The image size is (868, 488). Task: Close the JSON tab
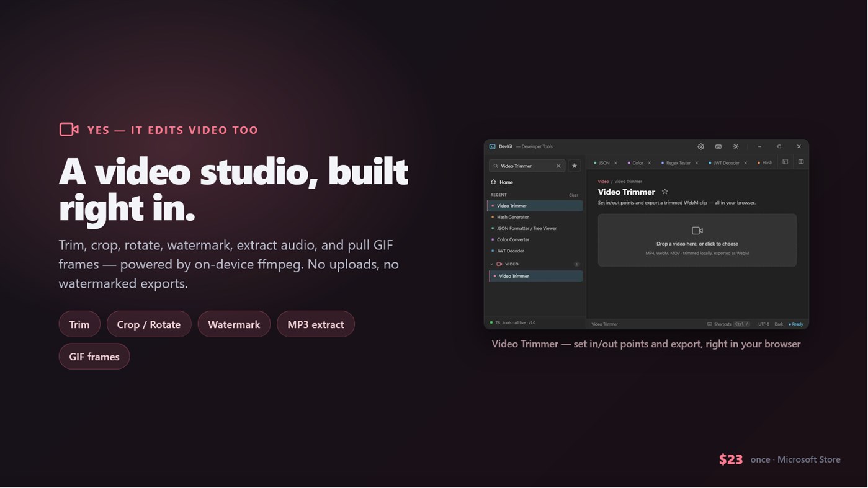(615, 163)
